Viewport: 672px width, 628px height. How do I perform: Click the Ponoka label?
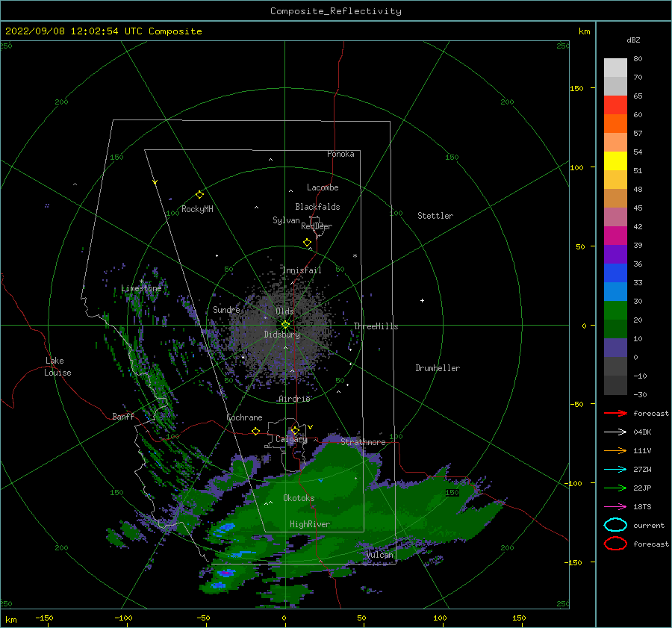pyautogui.click(x=340, y=154)
